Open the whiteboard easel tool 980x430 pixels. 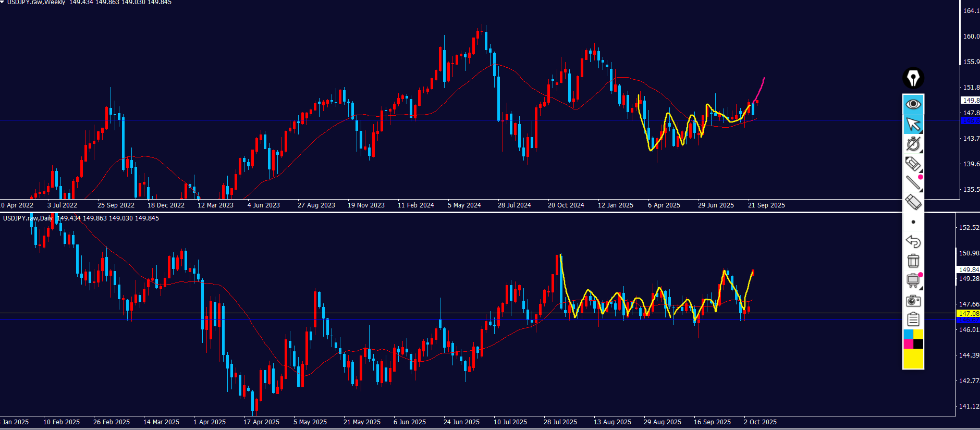pos(913,280)
